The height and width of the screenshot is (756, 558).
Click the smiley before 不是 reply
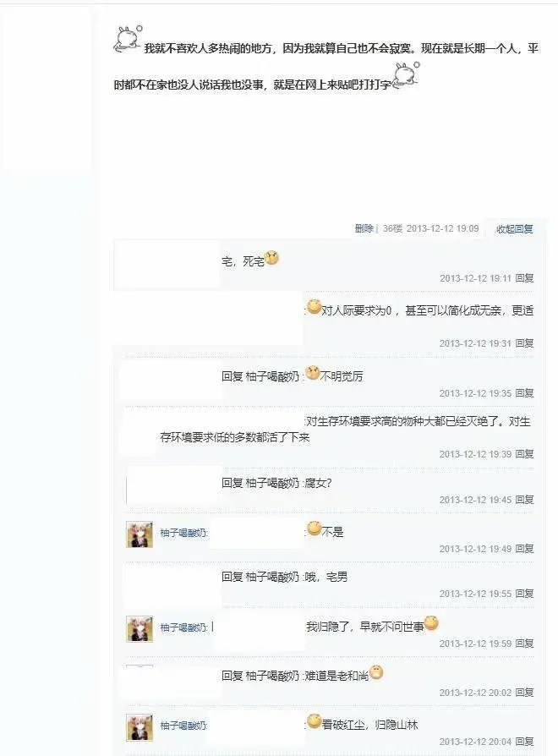point(315,529)
